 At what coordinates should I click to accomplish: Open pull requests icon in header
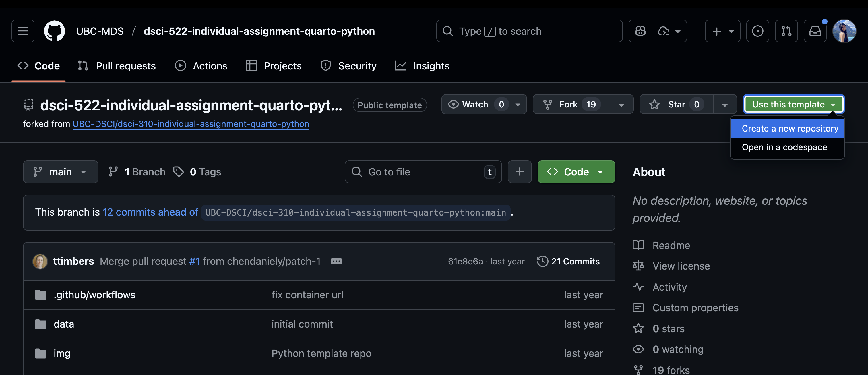[786, 31]
